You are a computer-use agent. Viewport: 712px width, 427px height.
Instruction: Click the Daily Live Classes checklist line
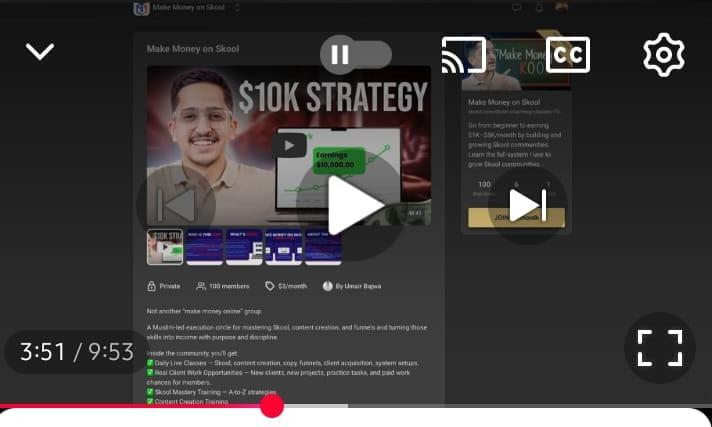point(282,363)
